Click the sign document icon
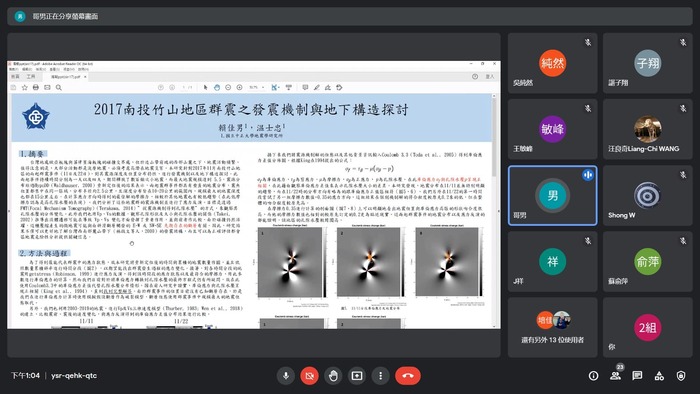The image size is (700, 394). click(328, 87)
